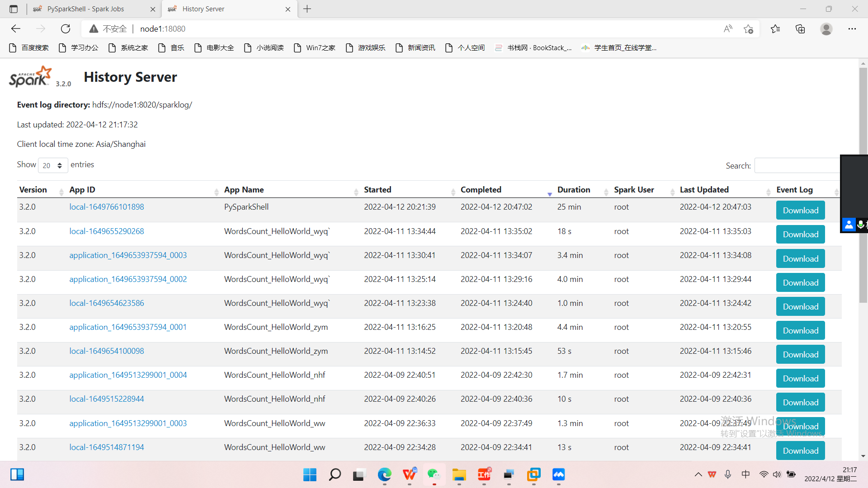
Task: Click the Search input field
Action: click(797, 166)
